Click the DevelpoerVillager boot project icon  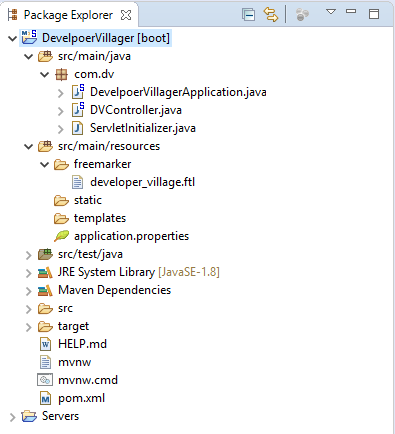(29, 37)
